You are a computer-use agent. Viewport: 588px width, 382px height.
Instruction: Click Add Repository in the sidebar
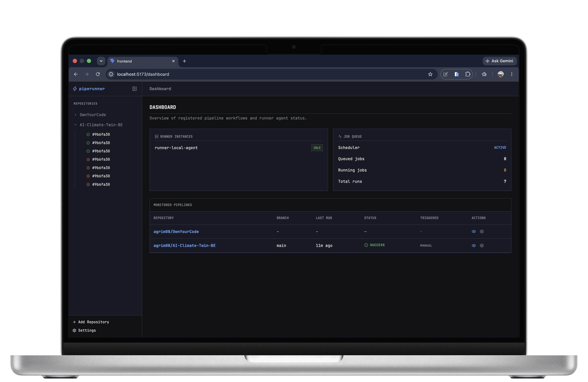pos(91,322)
